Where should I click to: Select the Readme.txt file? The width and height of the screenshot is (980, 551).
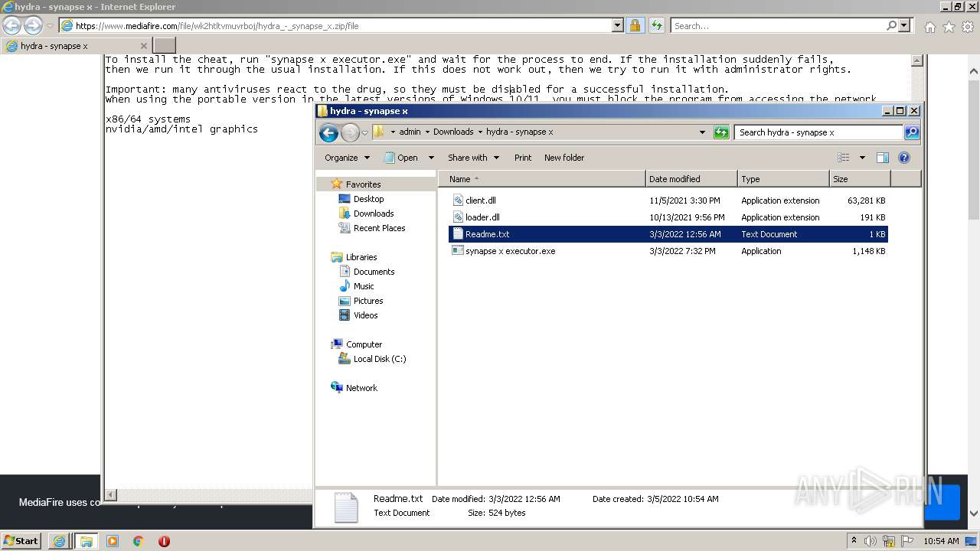[668, 234]
